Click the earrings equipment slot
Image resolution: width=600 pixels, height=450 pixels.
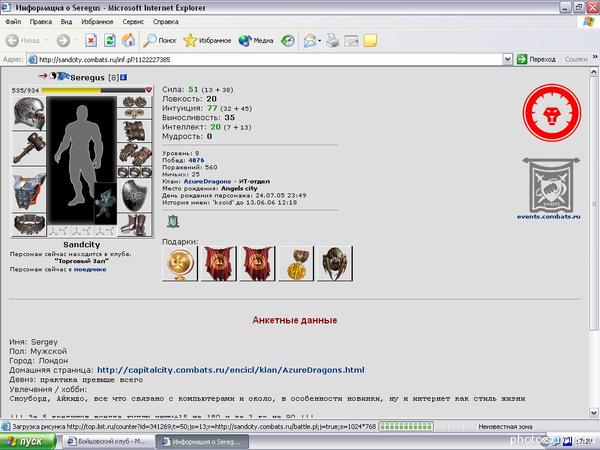point(135,101)
